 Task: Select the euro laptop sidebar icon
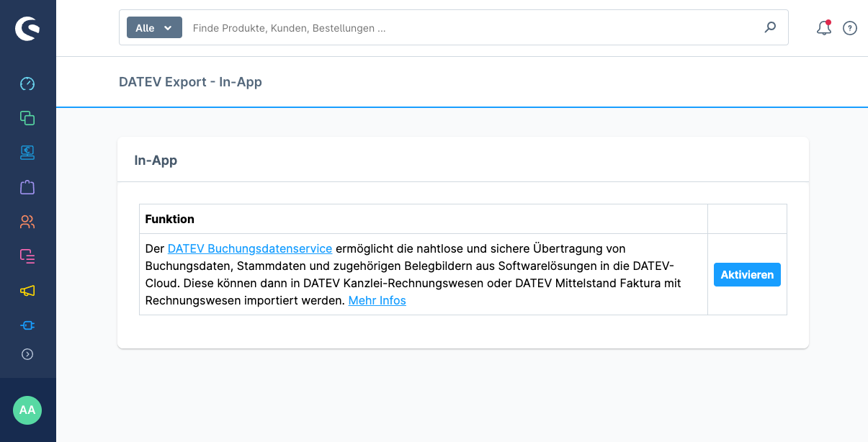tap(27, 153)
